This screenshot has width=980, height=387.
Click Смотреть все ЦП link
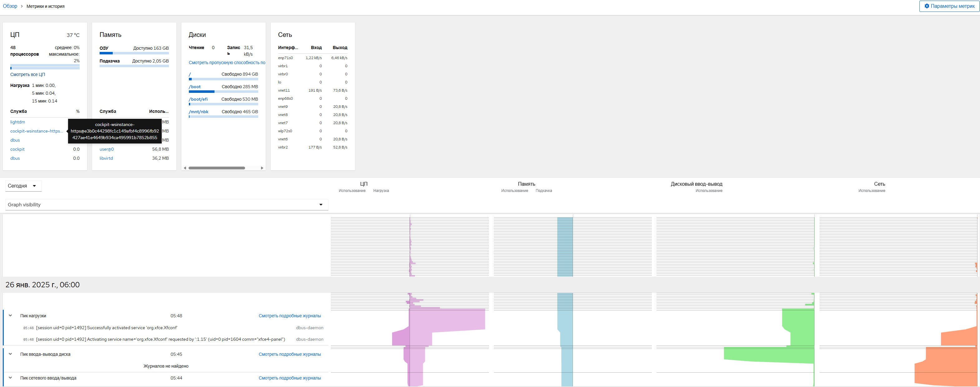tap(27, 75)
